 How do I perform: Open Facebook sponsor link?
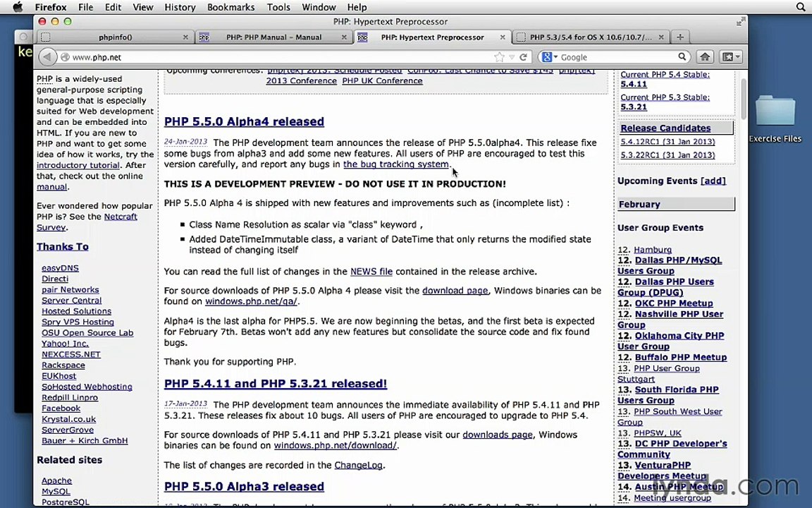[61, 409]
